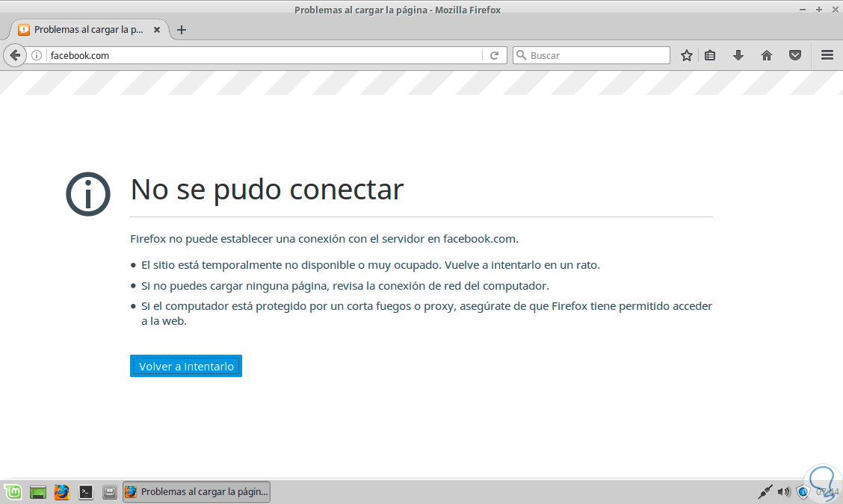
Task: Reload the page with the refresh icon
Action: pos(495,55)
